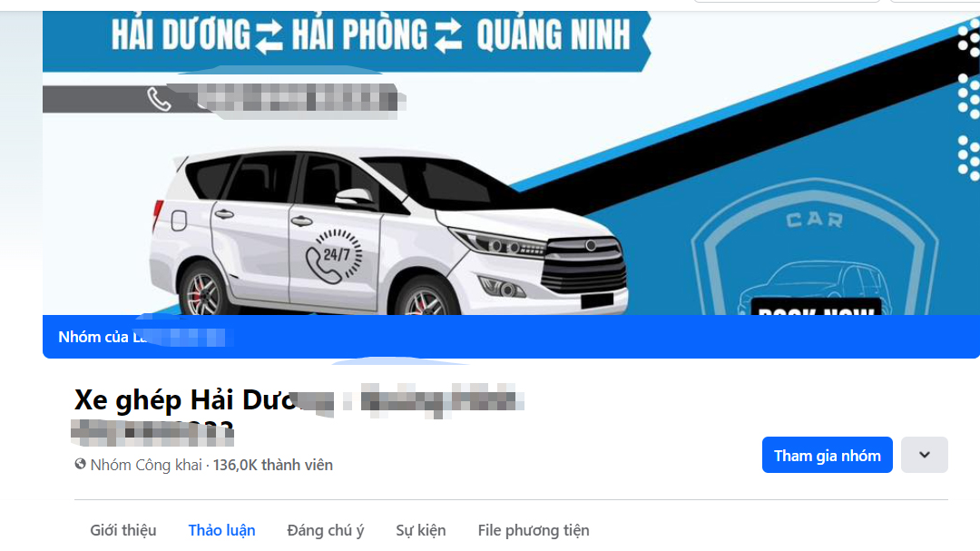This screenshot has height=551, width=980.
Task: Click the CAR shield badge emblem
Action: tap(814, 249)
